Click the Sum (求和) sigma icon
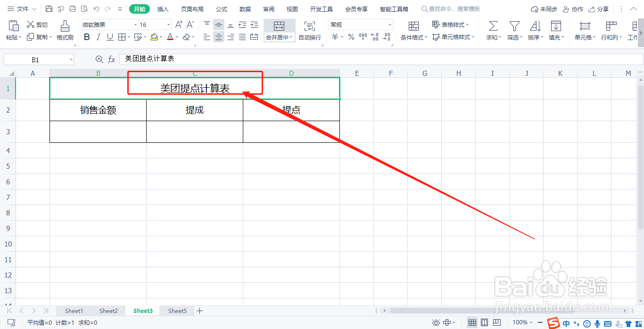 (x=493, y=26)
